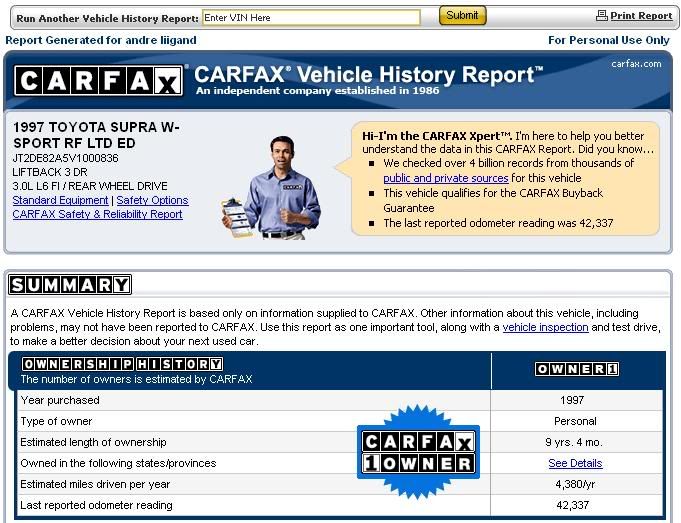
Task: Click the 1997 year purchased value
Action: point(572,400)
